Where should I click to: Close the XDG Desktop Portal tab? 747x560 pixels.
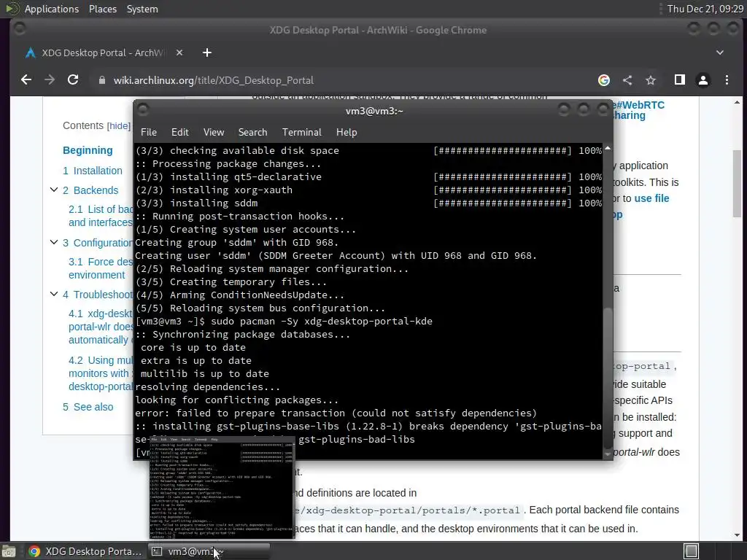point(179,52)
